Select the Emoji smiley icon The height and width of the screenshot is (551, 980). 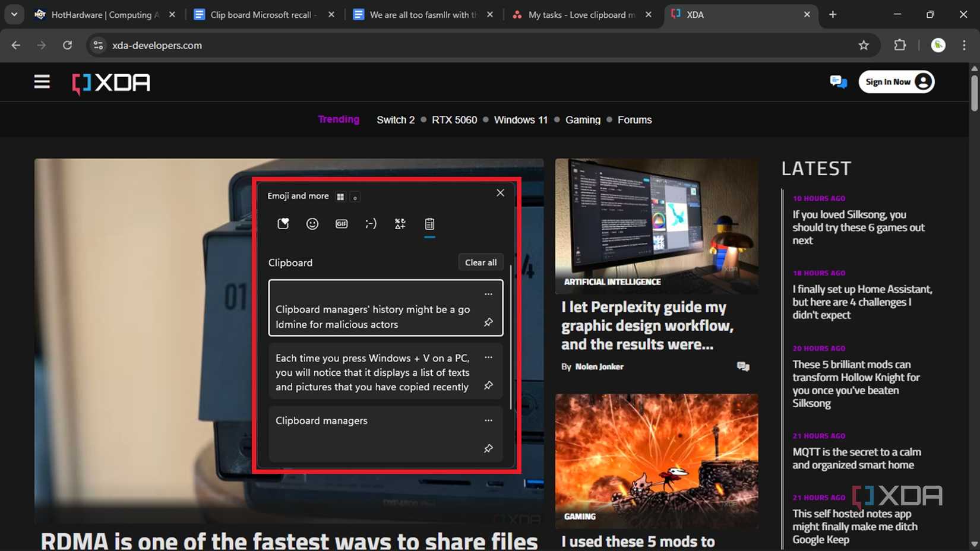click(x=312, y=224)
